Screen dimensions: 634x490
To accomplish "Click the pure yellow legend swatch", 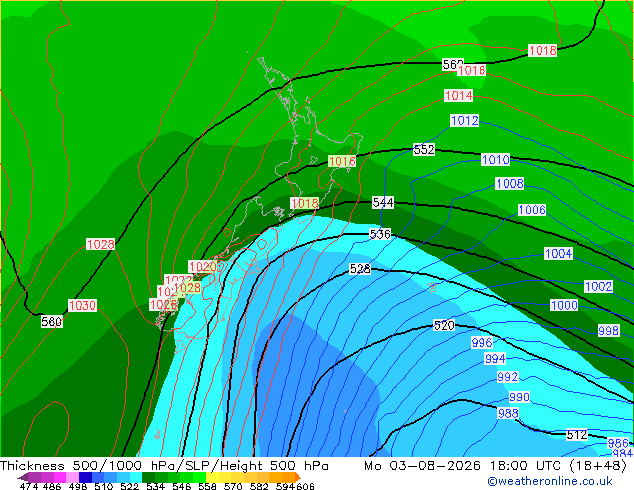I will pos(212,477).
